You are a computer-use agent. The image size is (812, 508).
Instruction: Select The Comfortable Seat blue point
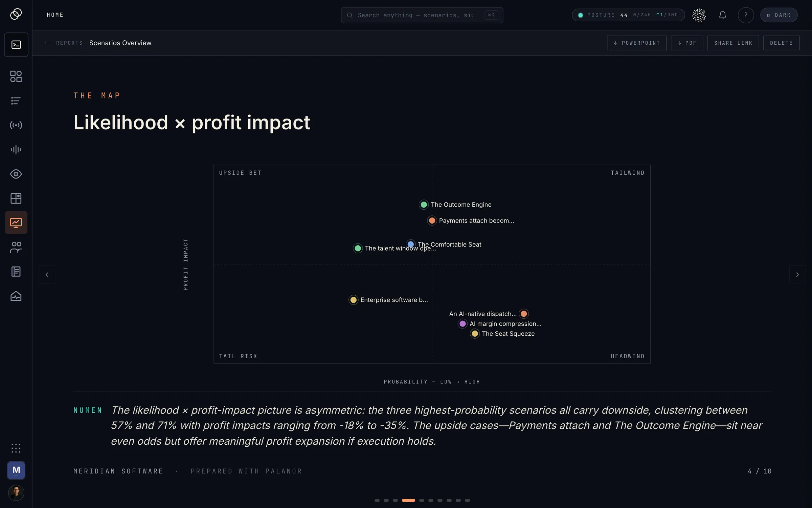[x=411, y=244]
